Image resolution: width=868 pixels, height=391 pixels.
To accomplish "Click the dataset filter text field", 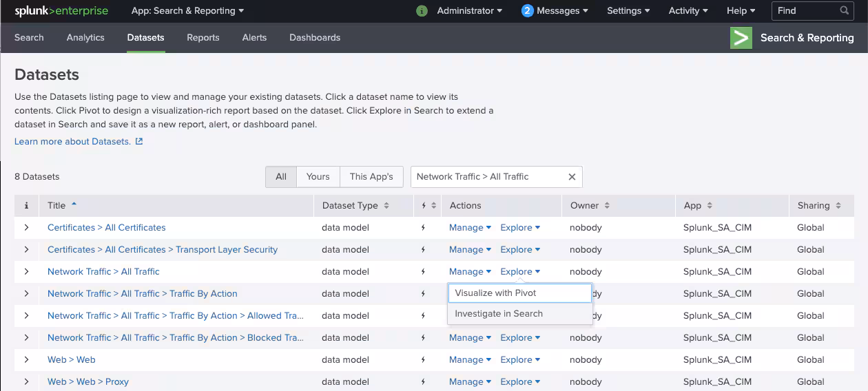I will coord(488,177).
